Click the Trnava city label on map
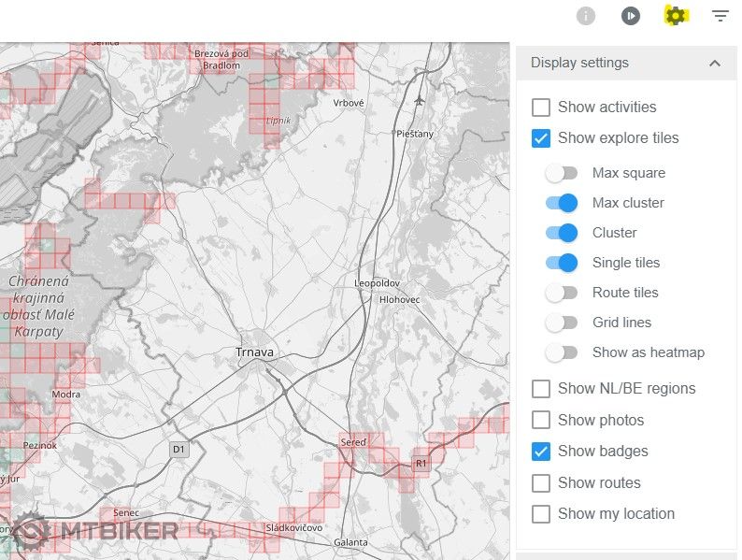Screen dimensions: 742x560 [254, 352]
